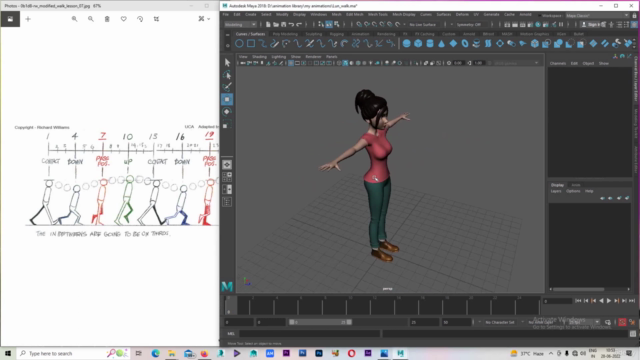
Task: Click the Open Scene folder icon
Action: [276, 24]
